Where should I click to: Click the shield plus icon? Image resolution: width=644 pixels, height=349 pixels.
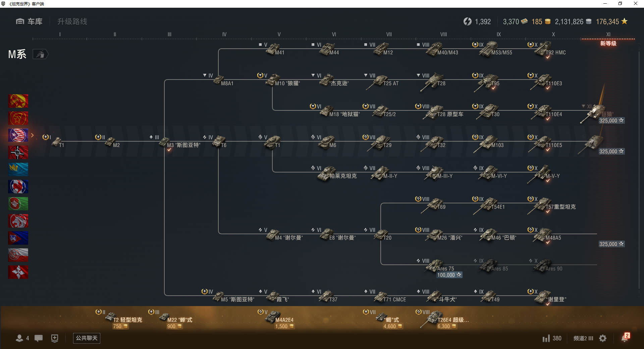coord(55,338)
